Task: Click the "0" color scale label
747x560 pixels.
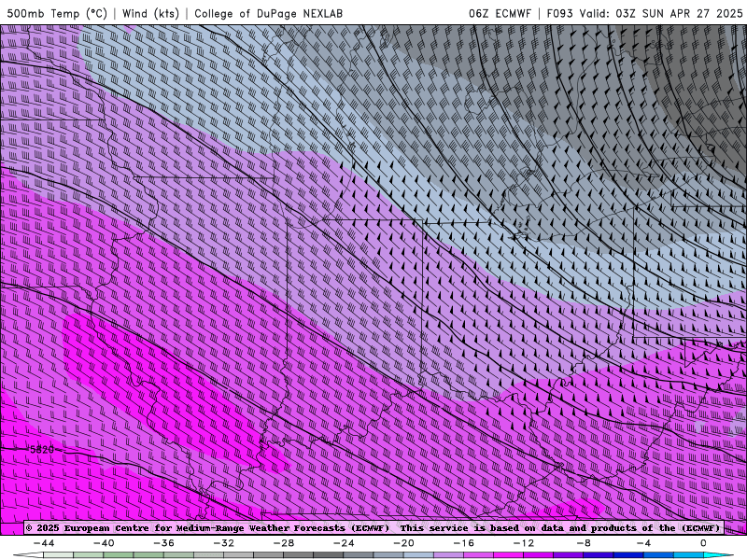Action: pos(704,543)
